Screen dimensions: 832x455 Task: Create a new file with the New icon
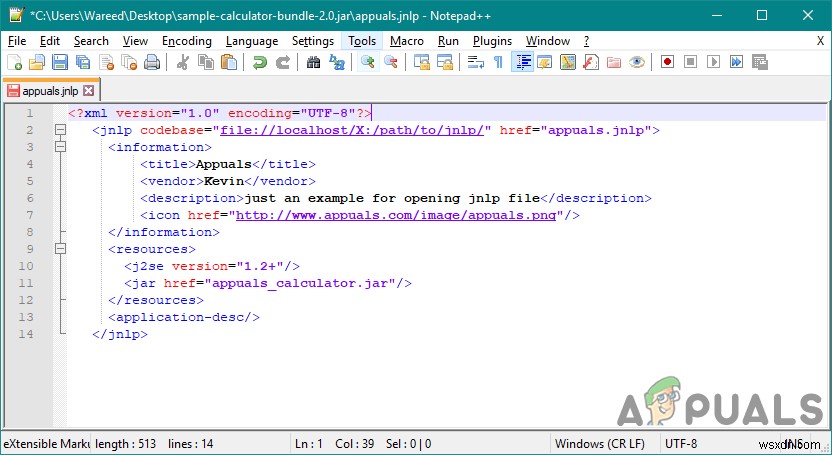pyautogui.click(x=14, y=63)
